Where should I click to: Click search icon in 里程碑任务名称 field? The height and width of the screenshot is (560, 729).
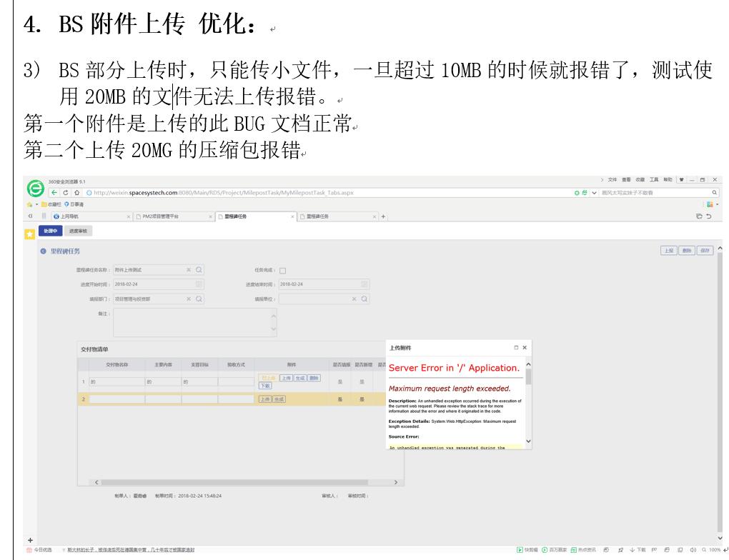coord(199,270)
